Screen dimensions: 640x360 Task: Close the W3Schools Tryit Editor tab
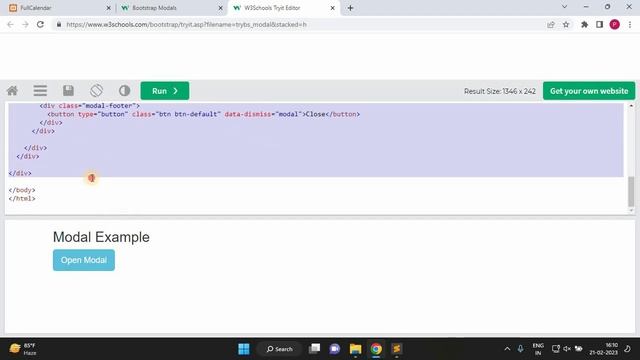click(x=333, y=8)
